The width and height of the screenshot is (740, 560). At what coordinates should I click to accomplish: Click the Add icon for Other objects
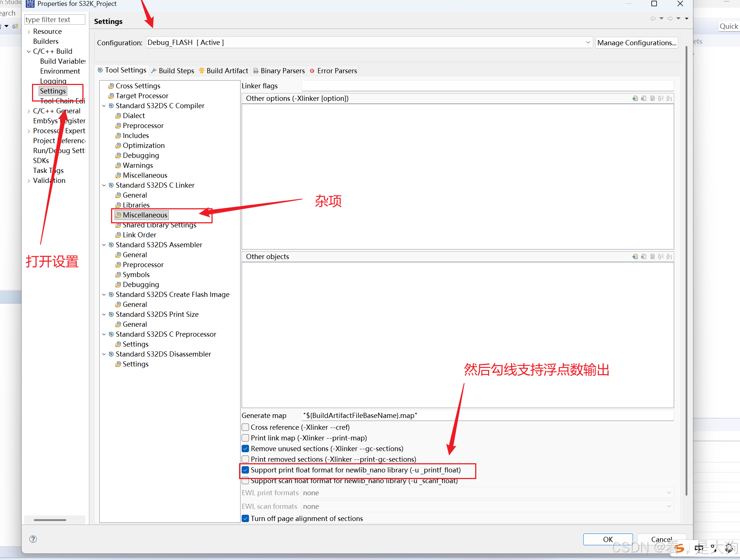(x=635, y=256)
